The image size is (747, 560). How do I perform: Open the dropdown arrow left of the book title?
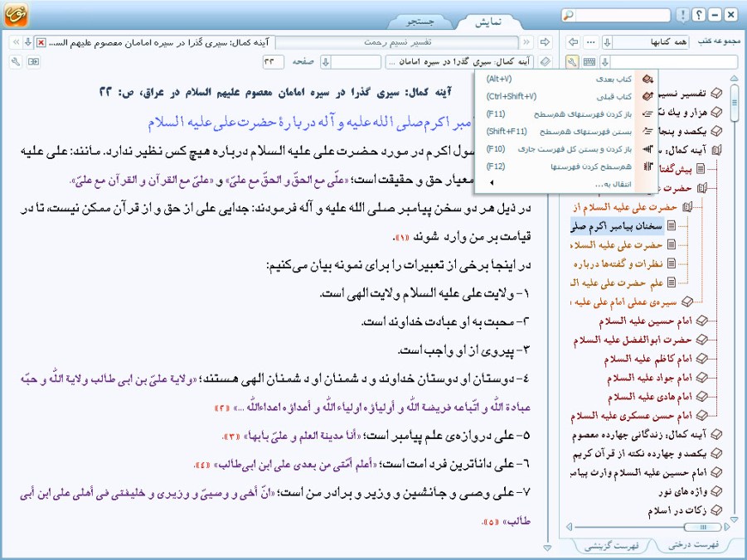coord(326,62)
